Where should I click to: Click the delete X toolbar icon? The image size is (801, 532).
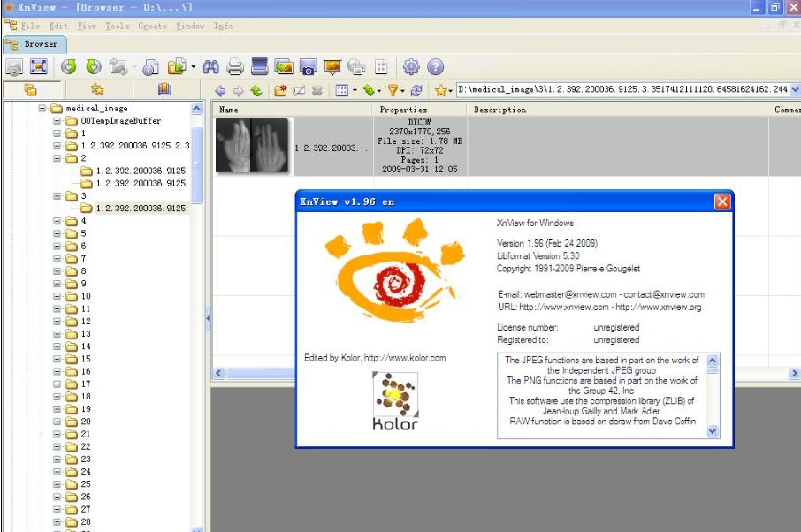pos(317,91)
